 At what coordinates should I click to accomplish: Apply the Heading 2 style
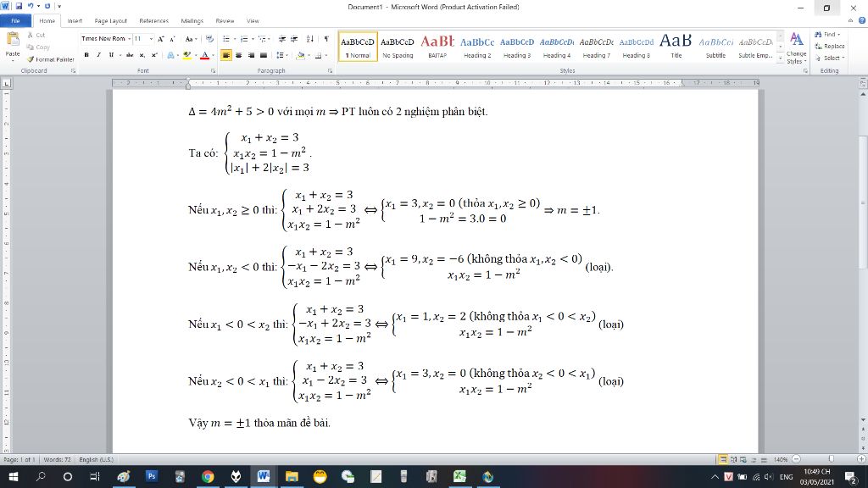pos(477,47)
